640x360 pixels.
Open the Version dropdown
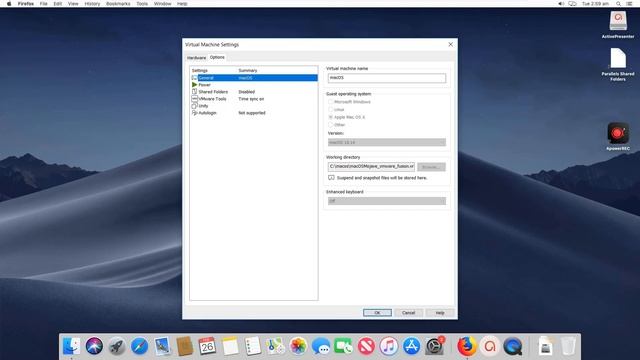point(387,142)
